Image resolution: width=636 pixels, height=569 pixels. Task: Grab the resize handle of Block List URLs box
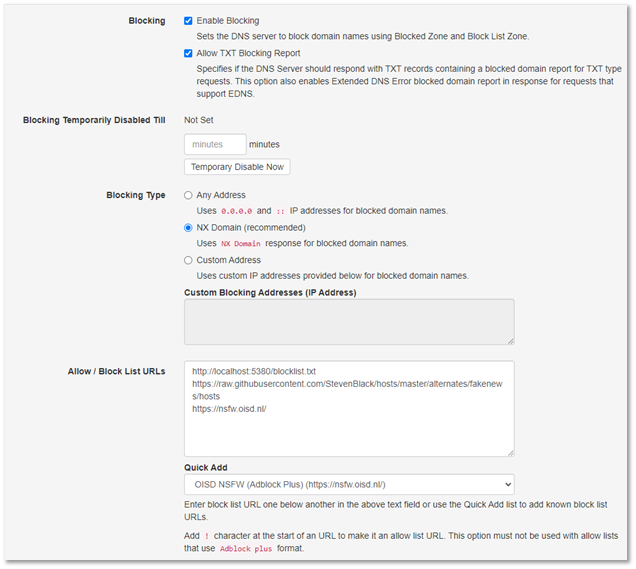509,451
